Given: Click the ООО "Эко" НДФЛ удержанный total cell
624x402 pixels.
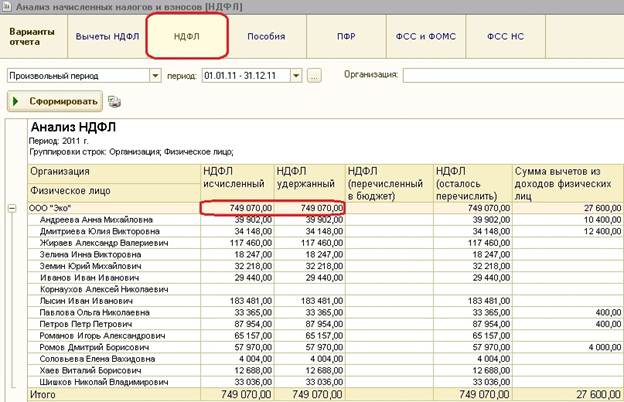Looking at the screenshot, I should coord(310,207).
